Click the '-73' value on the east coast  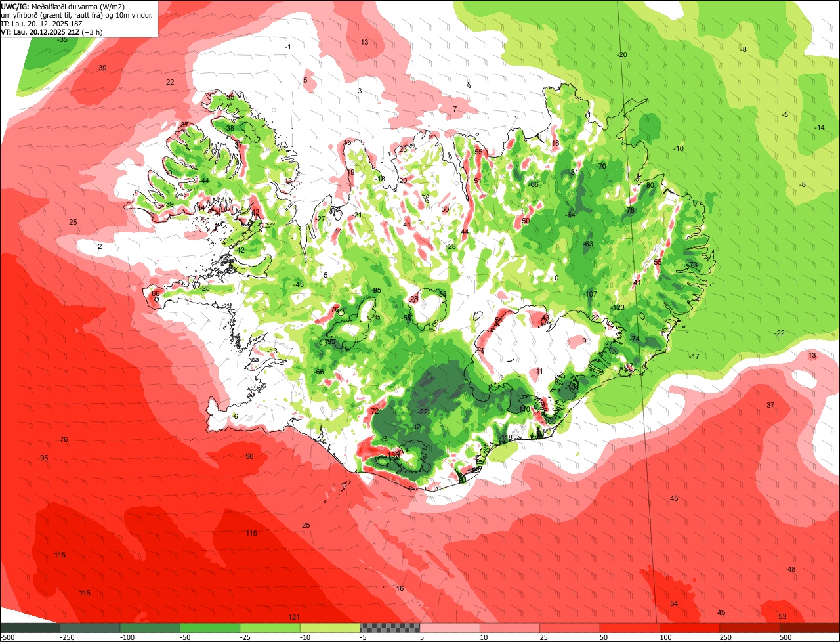(692, 265)
